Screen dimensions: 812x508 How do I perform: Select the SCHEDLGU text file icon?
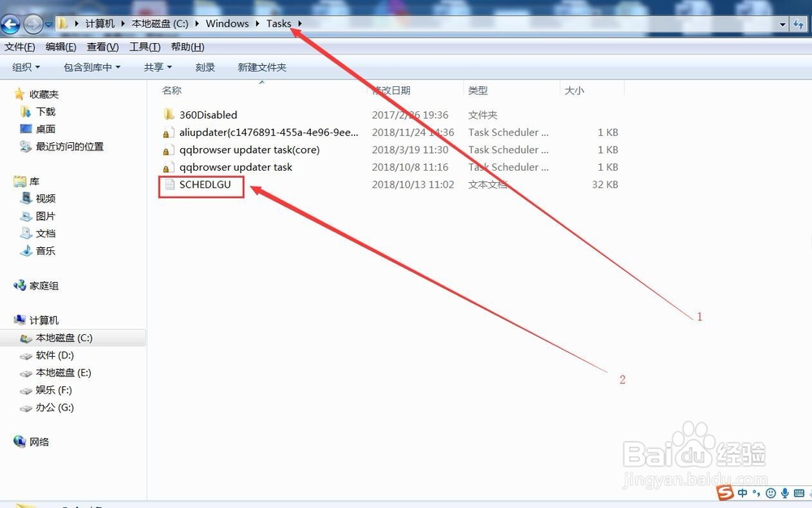[170, 185]
